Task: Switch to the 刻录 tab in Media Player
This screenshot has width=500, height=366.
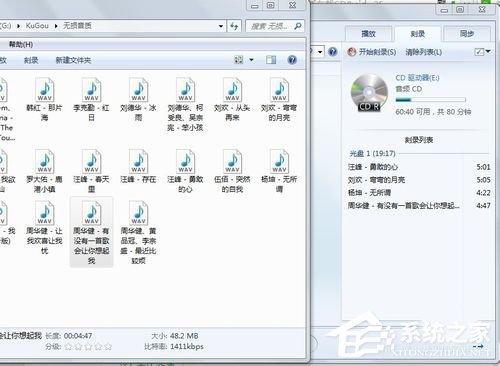Action: pos(417,34)
